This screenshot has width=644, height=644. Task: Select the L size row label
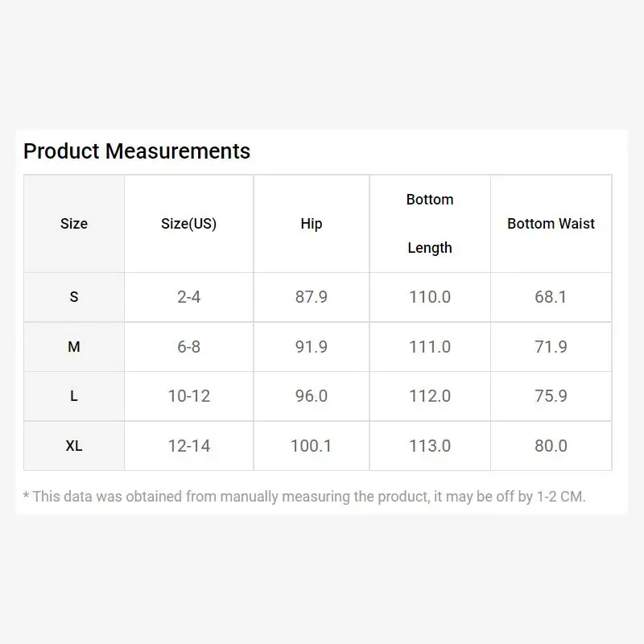74,396
